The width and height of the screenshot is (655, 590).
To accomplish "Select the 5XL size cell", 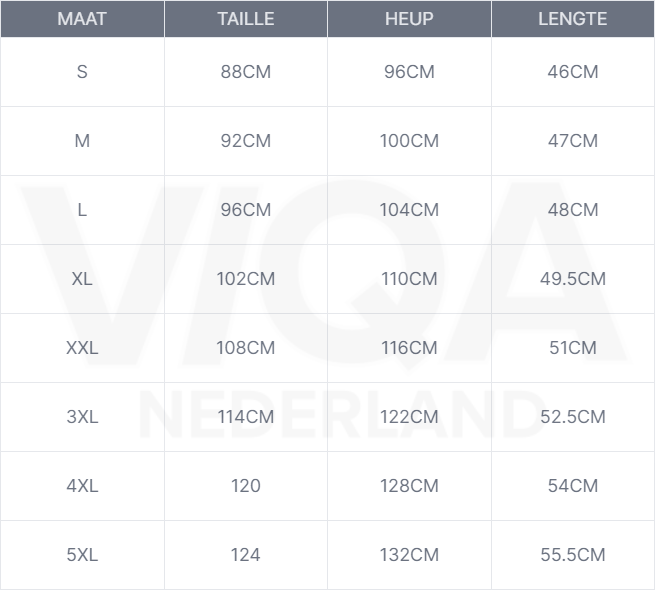I will click(82, 555).
